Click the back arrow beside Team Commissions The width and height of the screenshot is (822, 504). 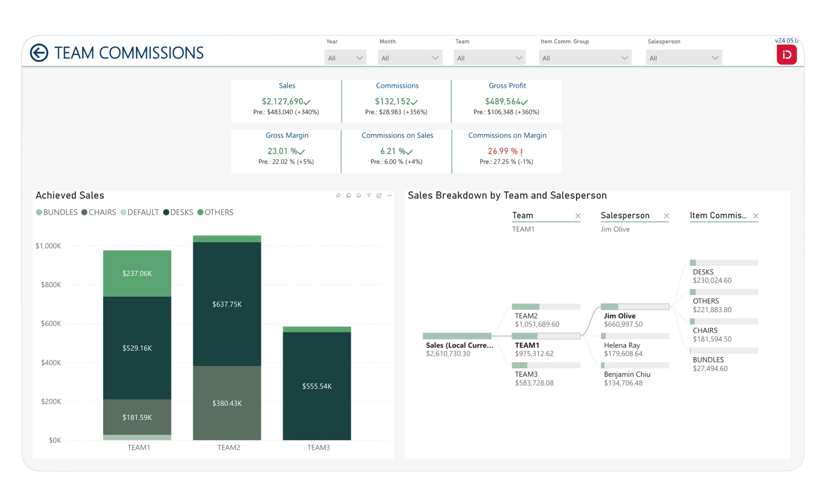click(39, 53)
